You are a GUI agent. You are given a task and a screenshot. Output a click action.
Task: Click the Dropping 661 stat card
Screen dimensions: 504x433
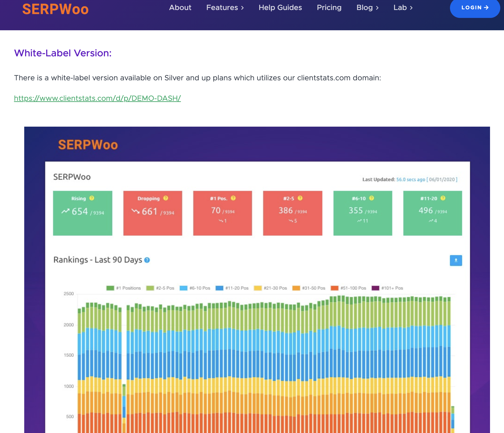tap(153, 213)
